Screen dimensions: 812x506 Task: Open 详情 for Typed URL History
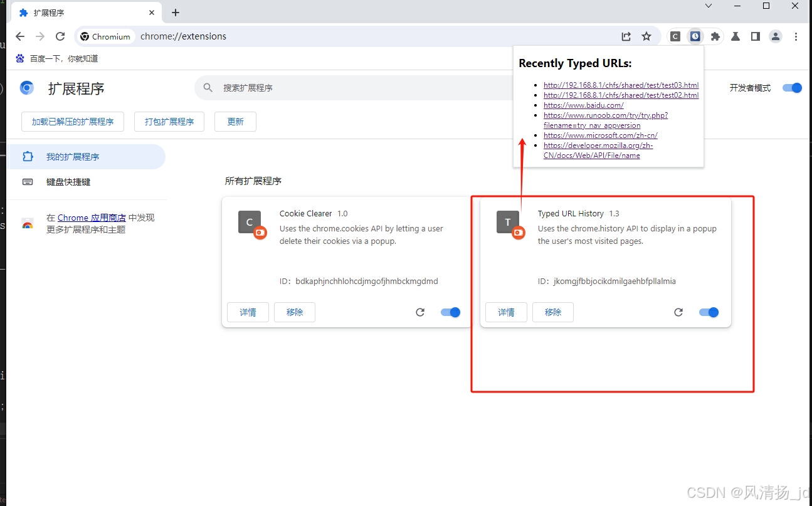[x=506, y=312]
